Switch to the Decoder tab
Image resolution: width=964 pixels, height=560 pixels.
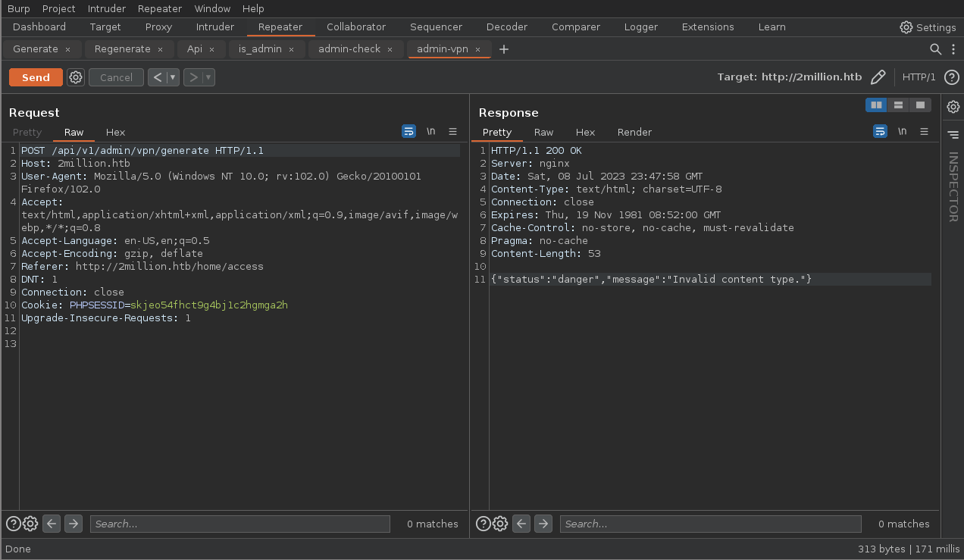pyautogui.click(x=507, y=27)
